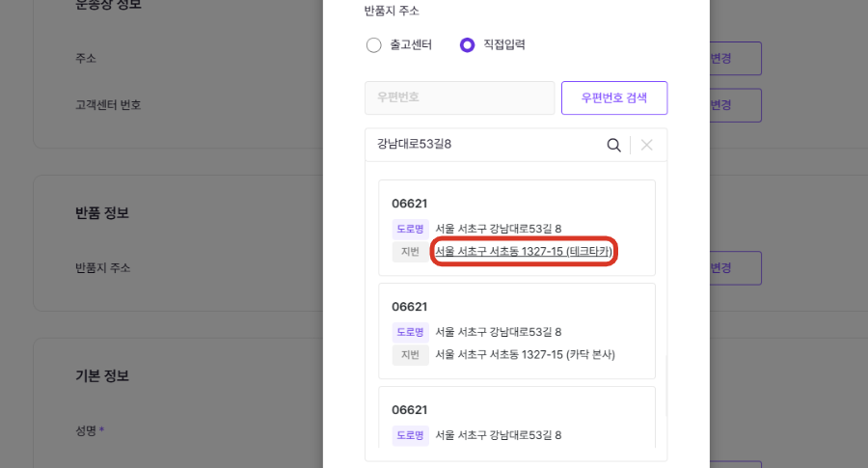Select lot address ending in (카닥 본사)
The width and height of the screenshot is (868, 468).
pyautogui.click(x=525, y=354)
